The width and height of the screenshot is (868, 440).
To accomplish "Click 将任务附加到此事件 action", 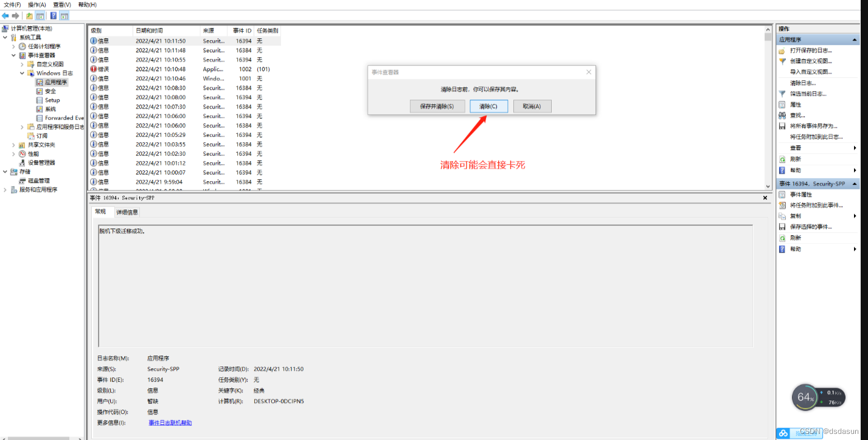I will coord(816,205).
